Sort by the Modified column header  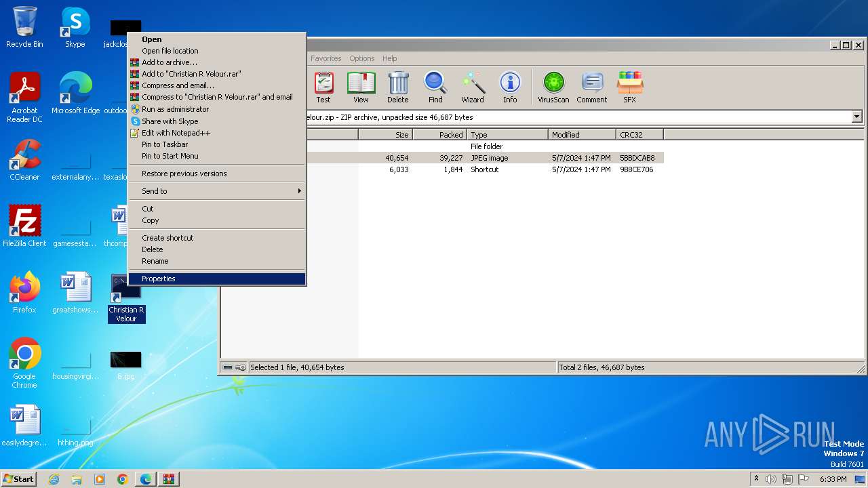pyautogui.click(x=582, y=135)
